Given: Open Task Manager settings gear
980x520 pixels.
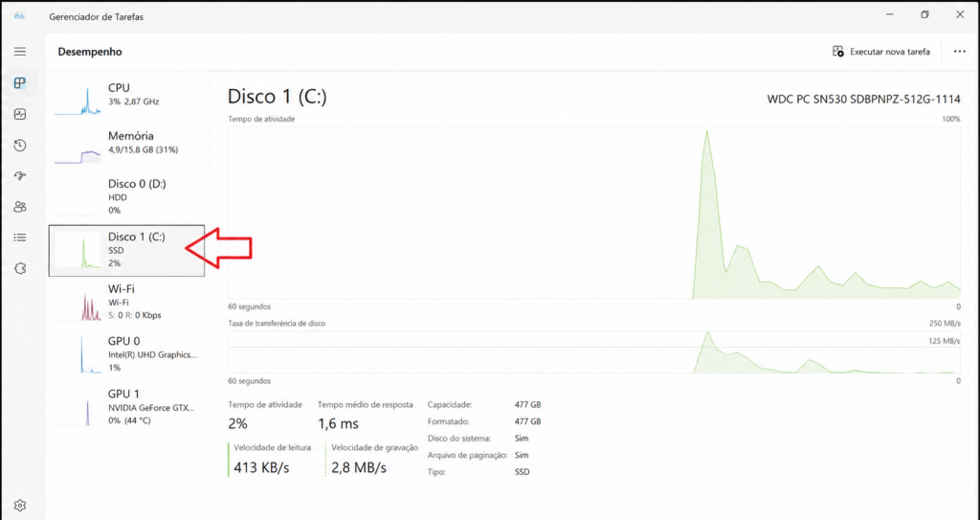Looking at the screenshot, I should 20,505.
